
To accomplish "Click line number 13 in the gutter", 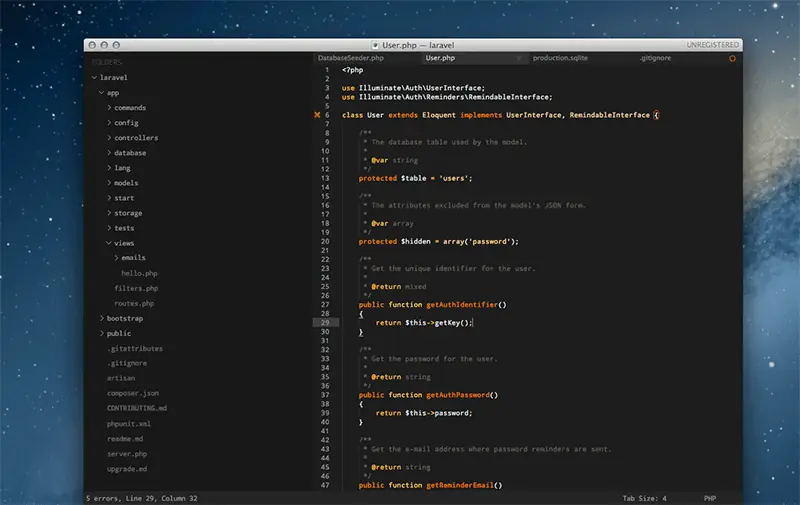I will coord(325,178).
